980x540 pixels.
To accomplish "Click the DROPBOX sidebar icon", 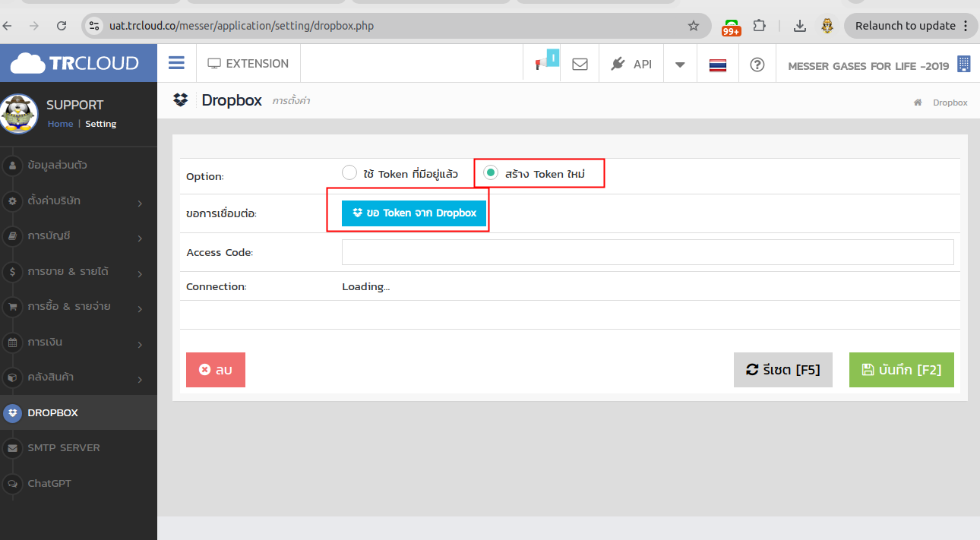I will pyautogui.click(x=12, y=413).
